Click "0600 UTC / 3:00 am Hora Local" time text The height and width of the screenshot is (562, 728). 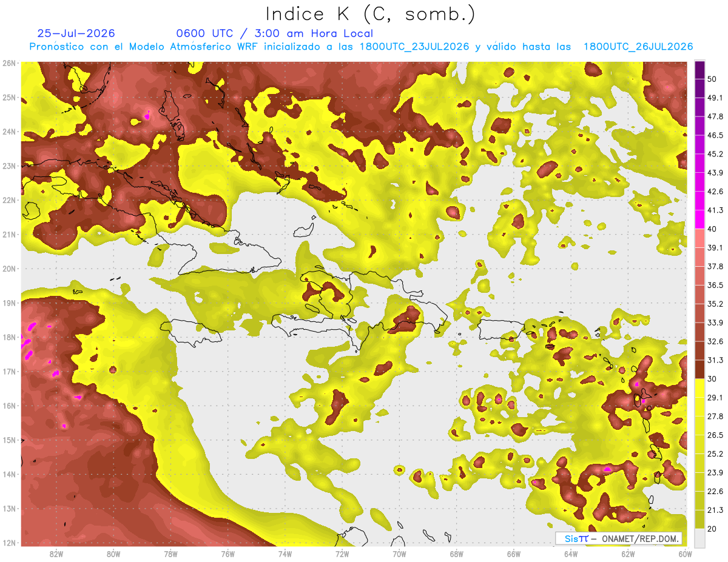click(x=274, y=33)
